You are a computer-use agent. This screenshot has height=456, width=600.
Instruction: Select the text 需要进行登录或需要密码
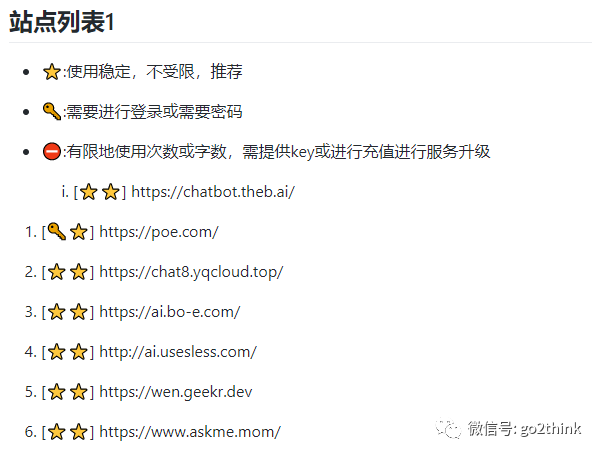tap(155, 112)
